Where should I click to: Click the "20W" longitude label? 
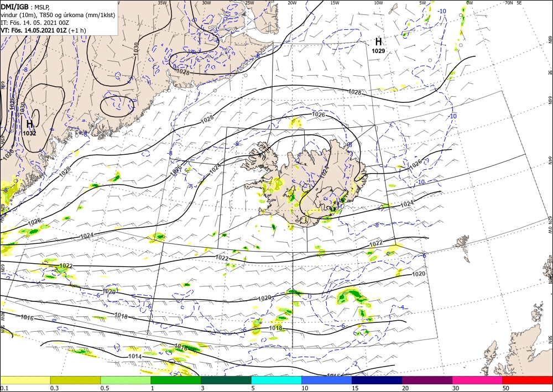(292, 2)
